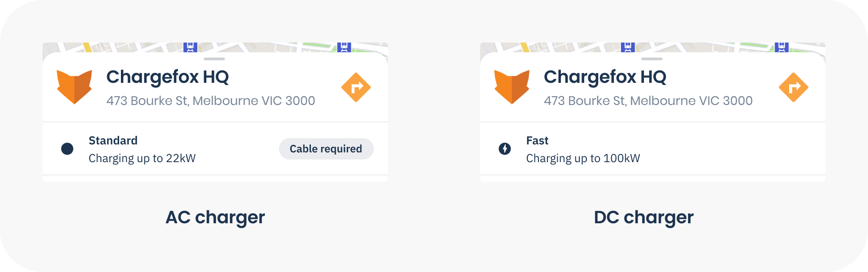Click the train station marker above DC card title
Viewport: 868px width, 272px height.
click(x=628, y=47)
